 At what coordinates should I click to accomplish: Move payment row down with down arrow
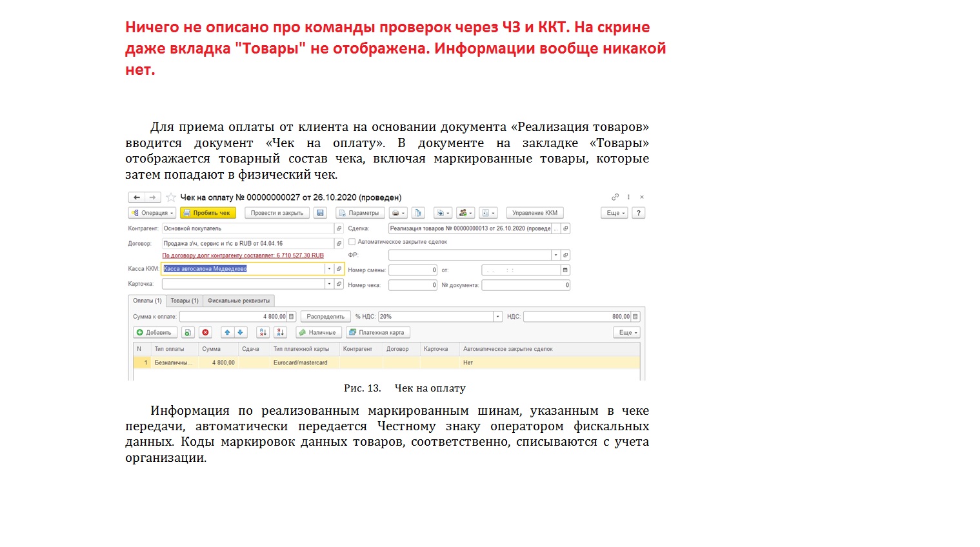240,333
